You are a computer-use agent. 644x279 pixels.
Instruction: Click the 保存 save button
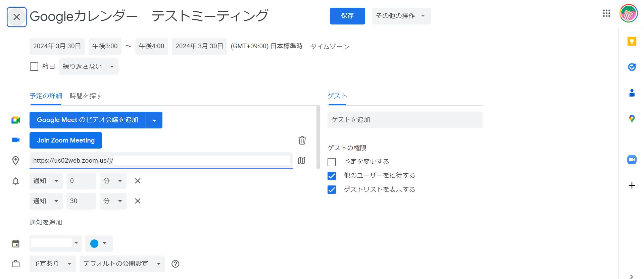[347, 16]
